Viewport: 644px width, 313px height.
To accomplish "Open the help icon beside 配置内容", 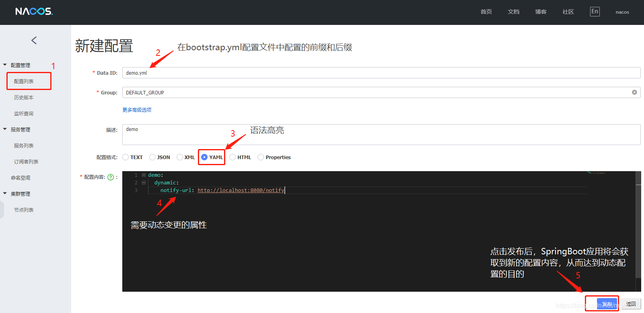I will tap(111, 177).
